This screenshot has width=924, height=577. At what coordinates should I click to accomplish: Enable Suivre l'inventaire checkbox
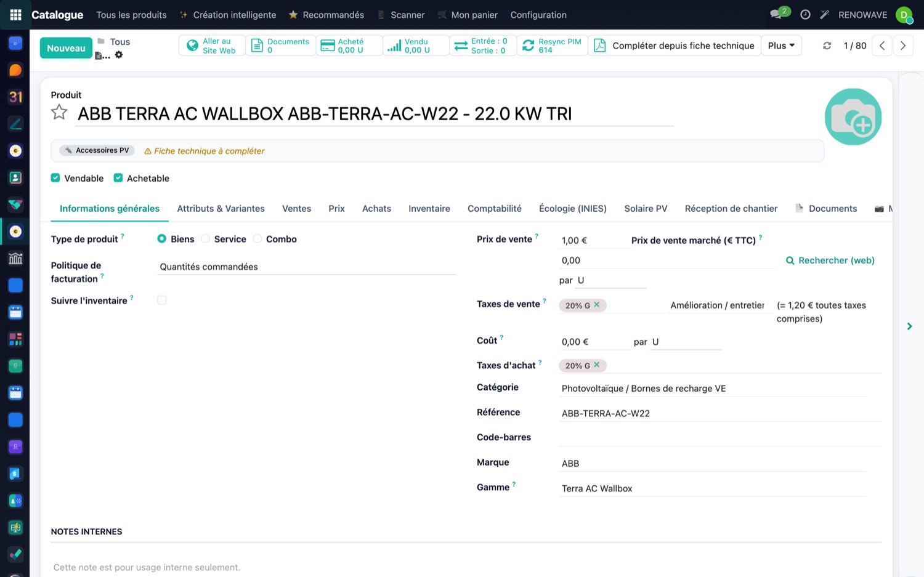click(x=162, y=301)
